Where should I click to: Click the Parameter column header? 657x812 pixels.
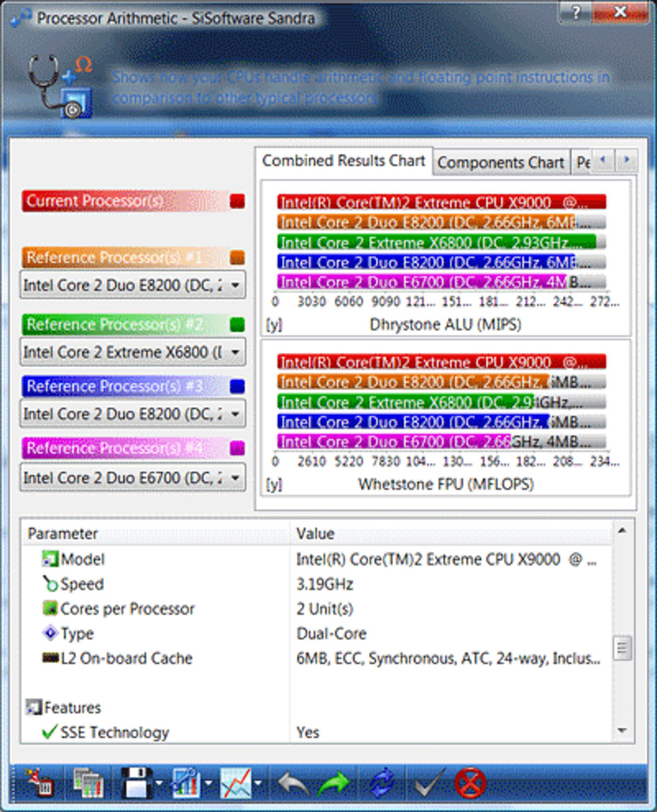coord(155,533)
